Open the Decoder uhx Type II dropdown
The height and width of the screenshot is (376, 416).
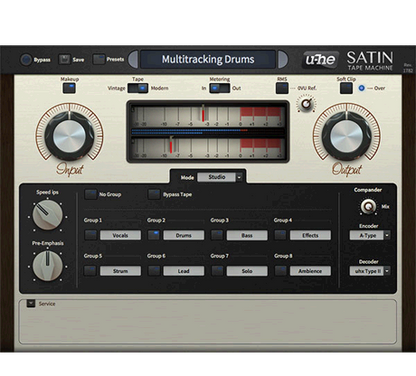coord(370,271)
